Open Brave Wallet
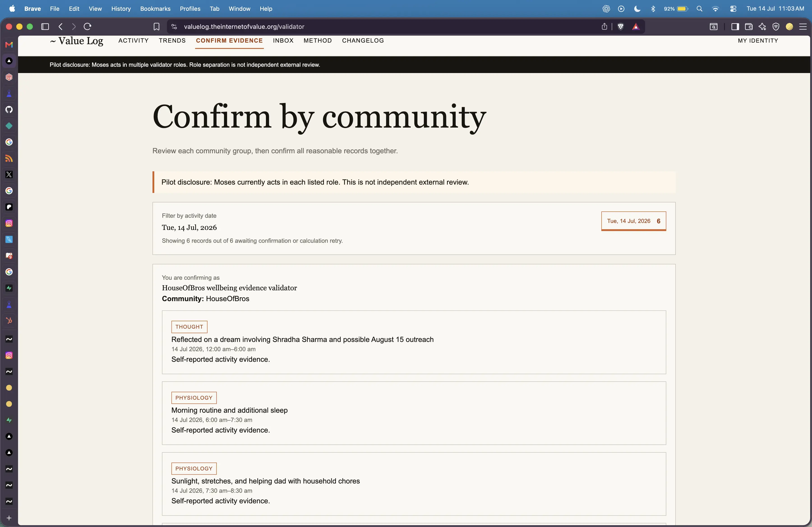The image size is (812, 527). tap(749, 27)
